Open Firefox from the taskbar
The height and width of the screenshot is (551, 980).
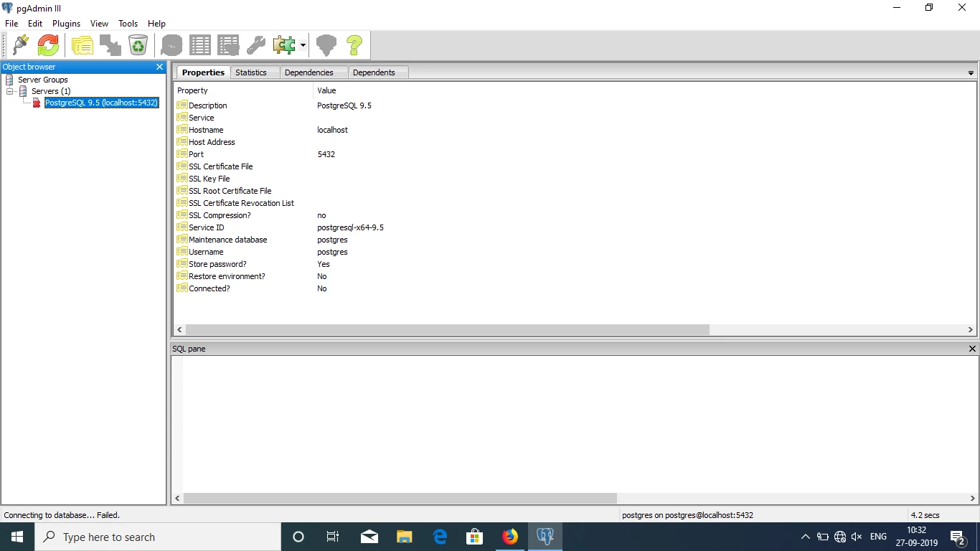click(x=510, y=537)
